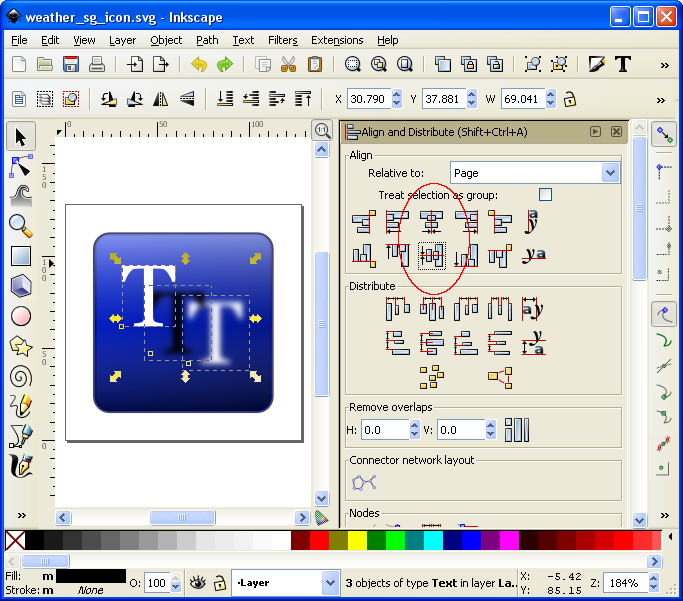Open the Edit menu
The width and height of the screenshot is (683, 601).
click(50, 40)
